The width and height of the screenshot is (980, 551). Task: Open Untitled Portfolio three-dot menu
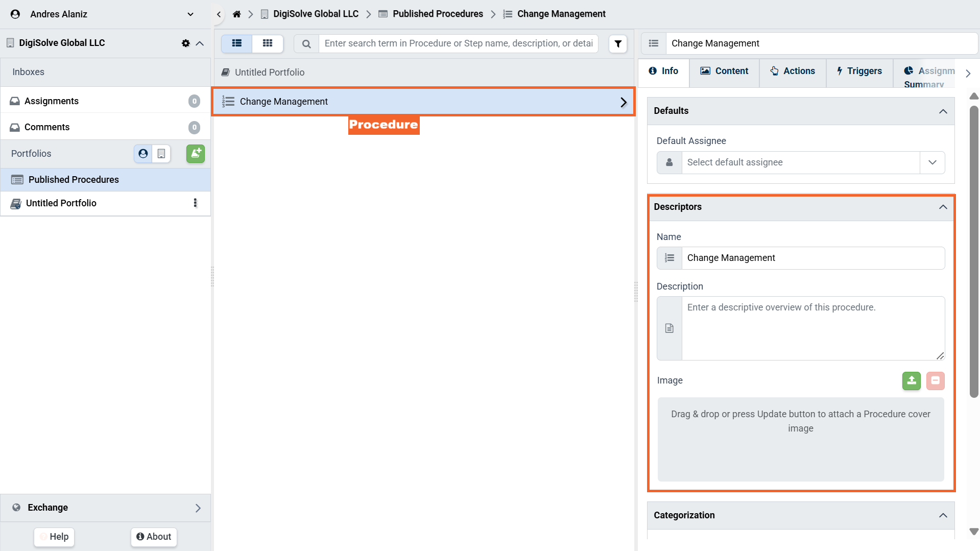(x=195, y=203)
